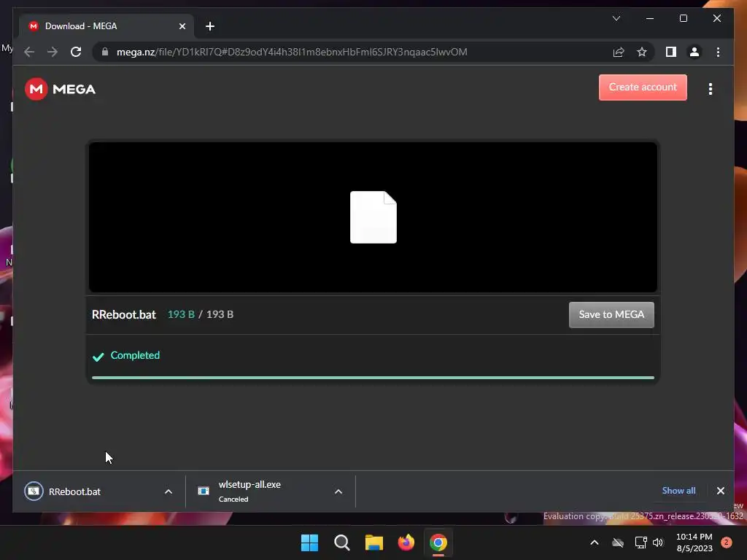Maximize the Chrome window
The height and width of the screenshot is (560, 747).
pyautogui.click(x=683, y=18)
